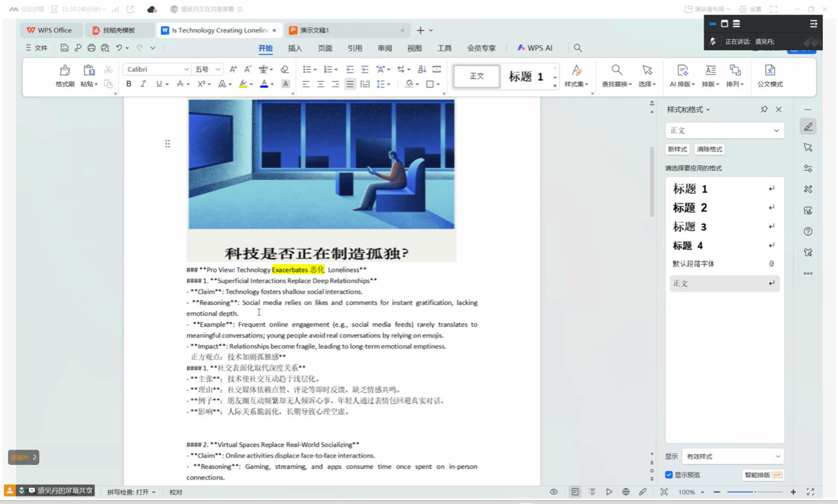
Task: Open the 视图 ribbon tab
Action: 414,48
